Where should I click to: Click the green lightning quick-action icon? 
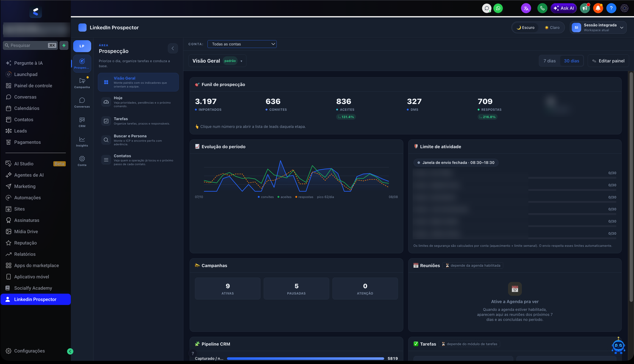coord(64,45)
